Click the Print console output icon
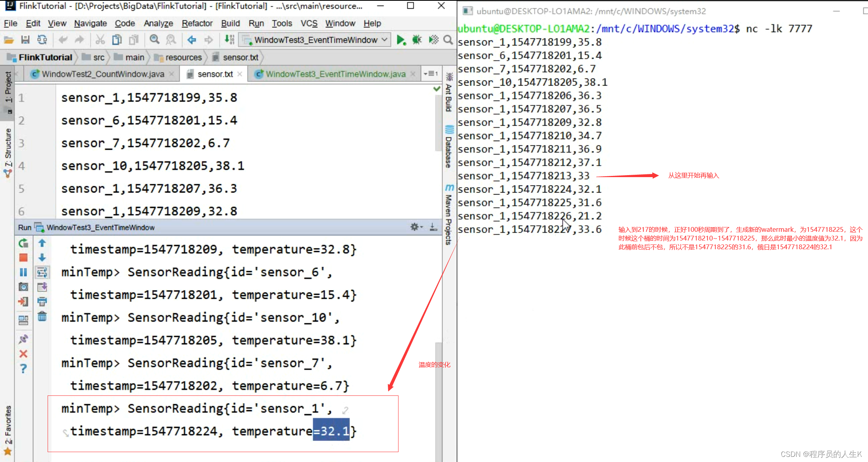 (x=42, y=302)
